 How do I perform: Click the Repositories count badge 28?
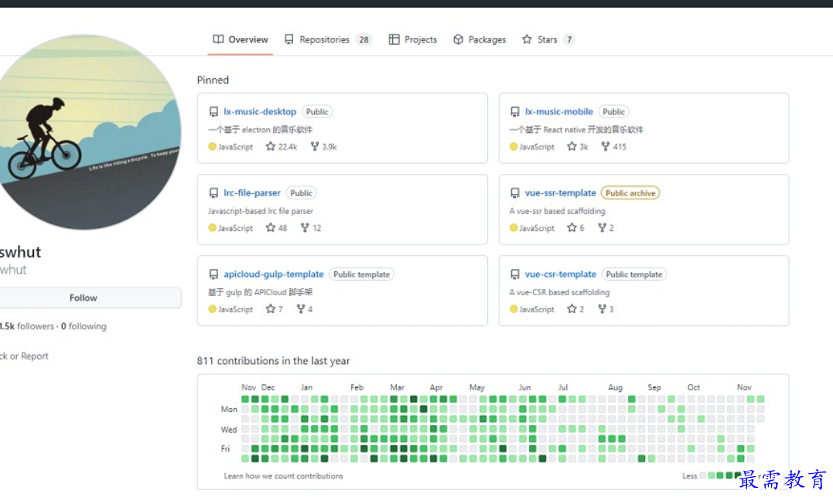[x=364, y=39]
